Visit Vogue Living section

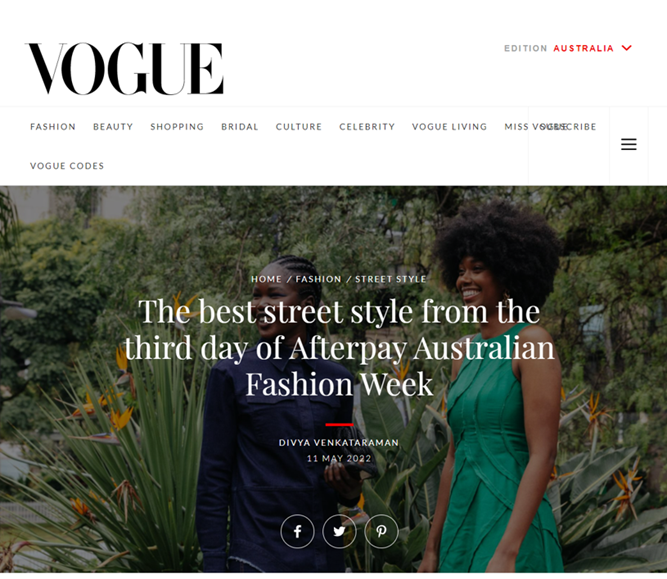coord(449,127)
